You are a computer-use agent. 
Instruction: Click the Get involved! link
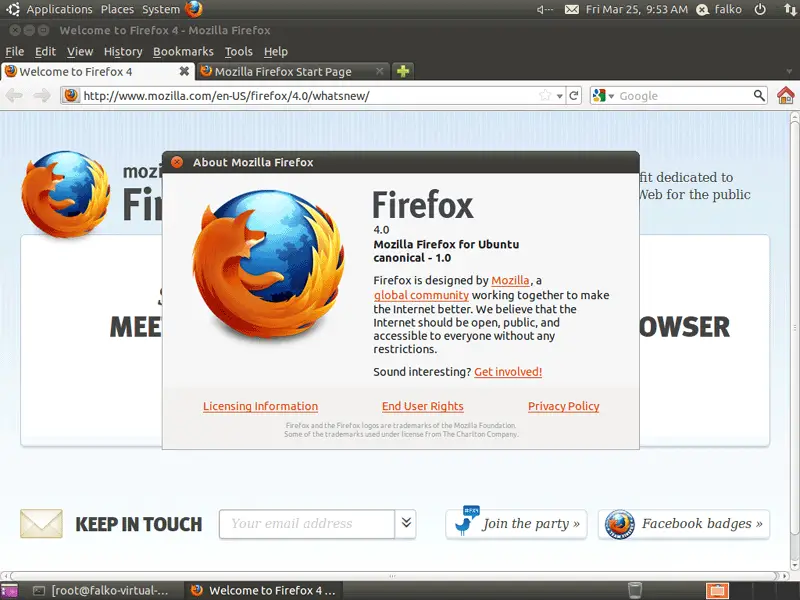(508, 371)
